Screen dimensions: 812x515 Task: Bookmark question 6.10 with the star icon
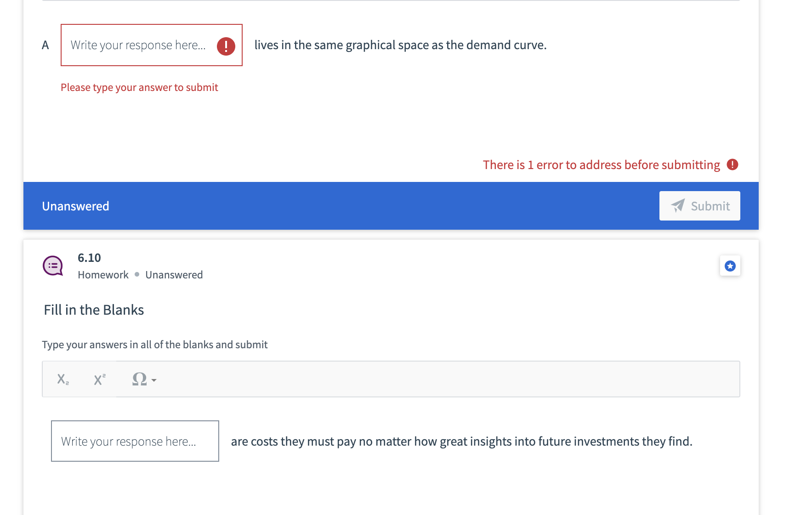point(730,266)
